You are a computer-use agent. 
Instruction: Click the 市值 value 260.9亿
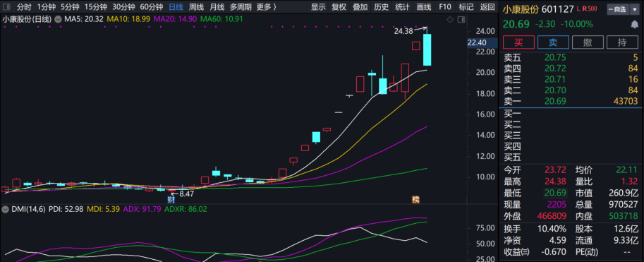[624, 193]
